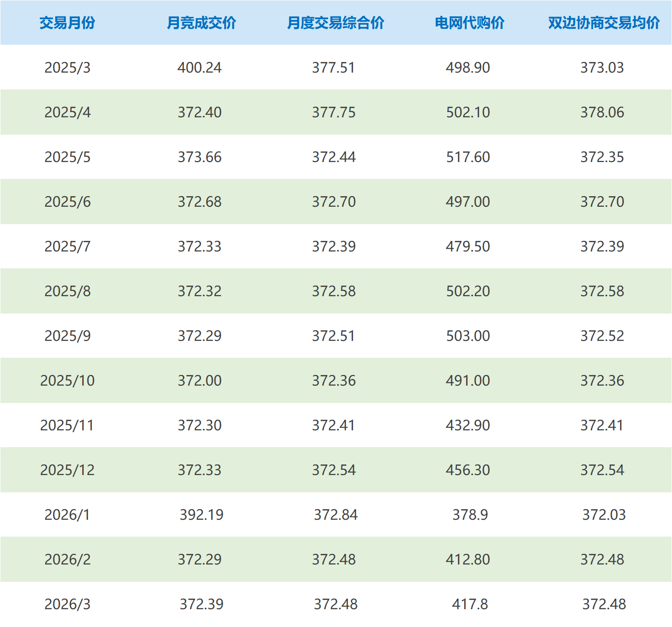The height and width of the screenshot is (627, 672).
Task: Click the 400.24 monthly bidding price
Action: point(200,67)
